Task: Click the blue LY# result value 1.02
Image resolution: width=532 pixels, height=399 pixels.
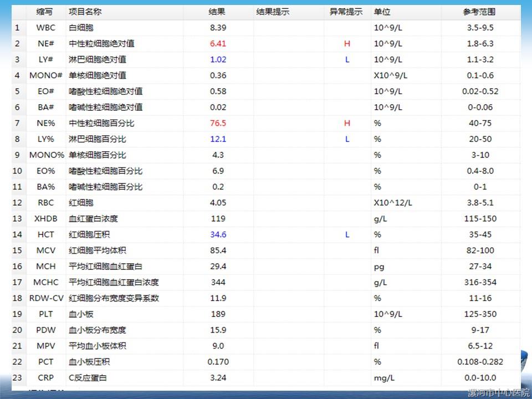Action: [218, 59]
